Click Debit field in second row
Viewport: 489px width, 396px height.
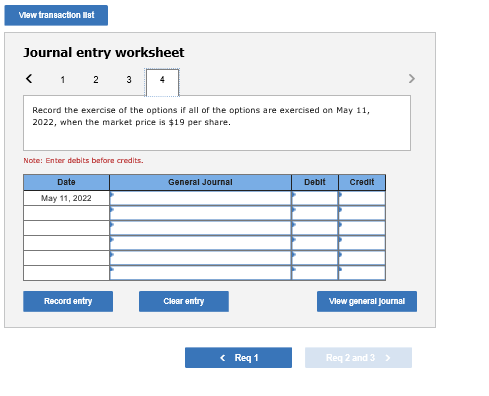315,213
